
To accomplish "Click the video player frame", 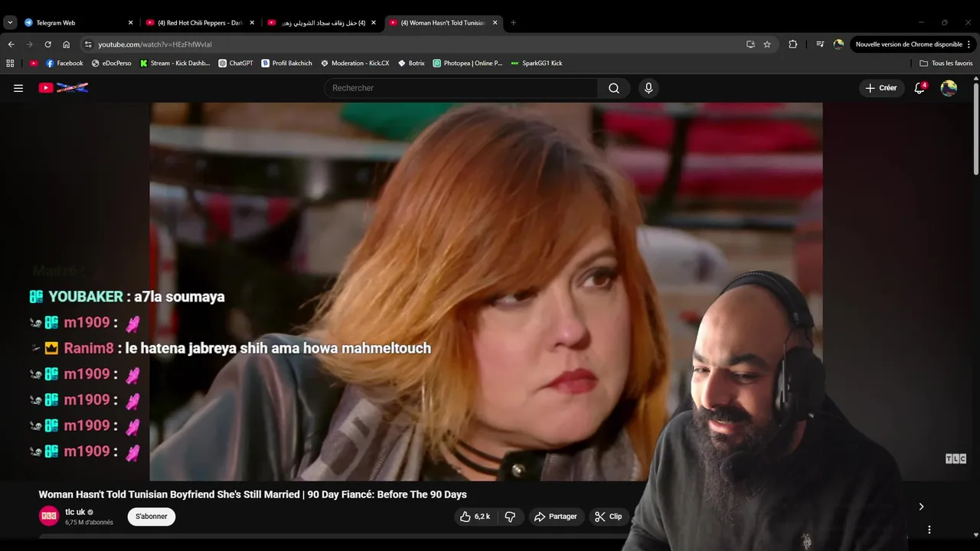I will point(486,292).
